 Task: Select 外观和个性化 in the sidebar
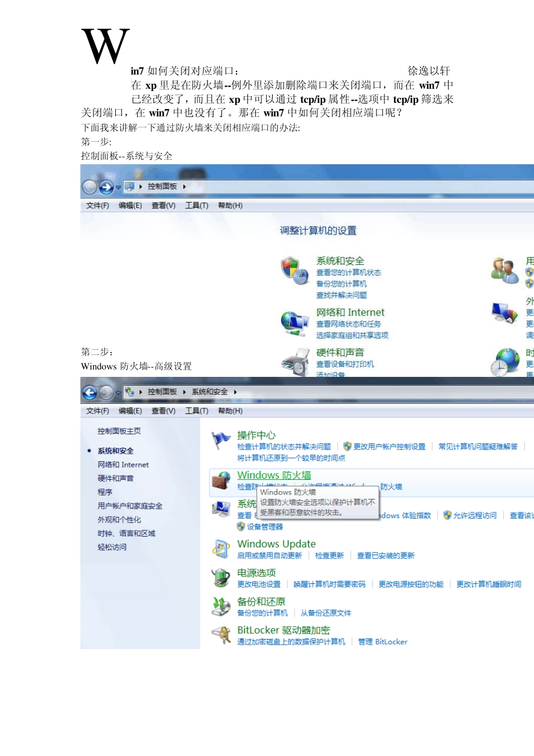[119, 520]
